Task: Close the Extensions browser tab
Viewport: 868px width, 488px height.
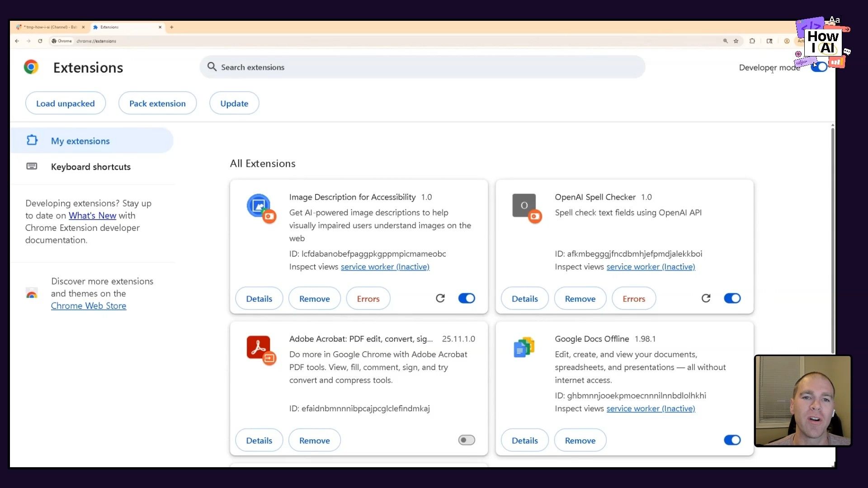Action: click(x=160, y=27)
